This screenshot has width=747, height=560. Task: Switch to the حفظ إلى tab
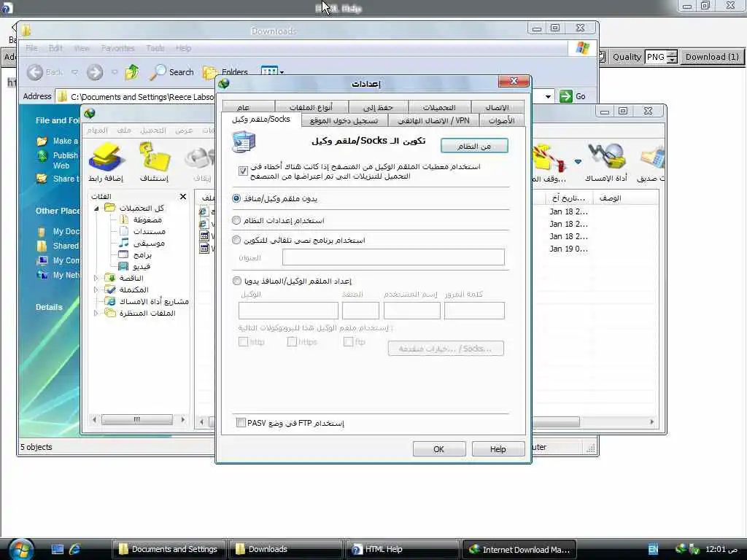pyautogui.click(x=379, y=107)
